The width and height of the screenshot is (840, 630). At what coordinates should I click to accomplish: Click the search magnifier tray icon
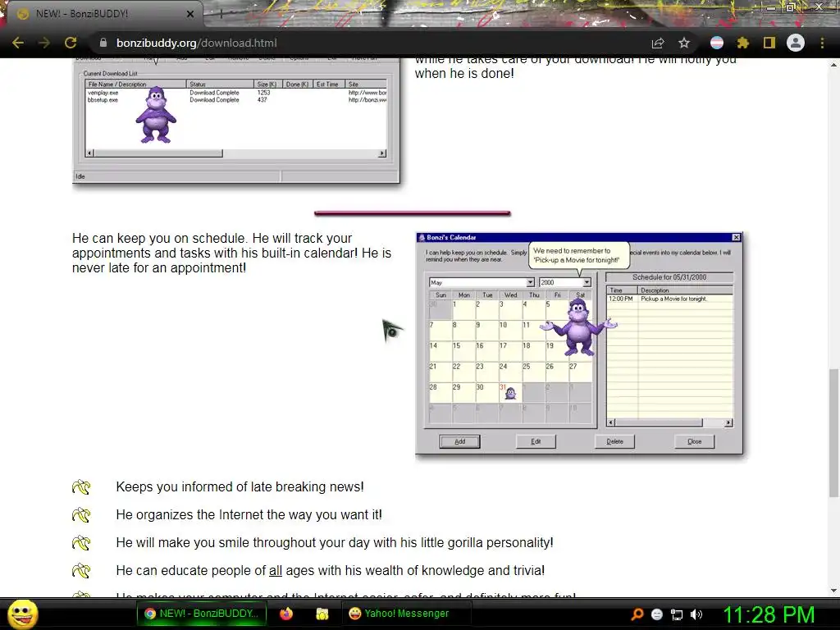click(x=637, y=614)
